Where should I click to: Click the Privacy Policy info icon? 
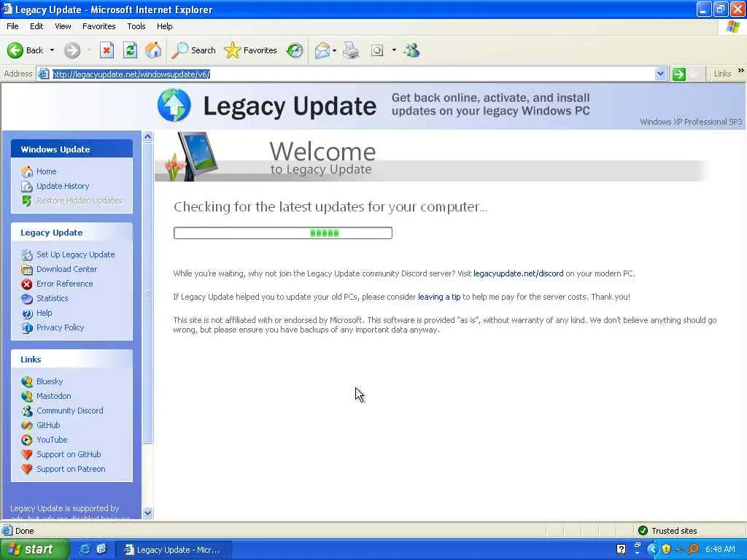(x=27, y=327)
